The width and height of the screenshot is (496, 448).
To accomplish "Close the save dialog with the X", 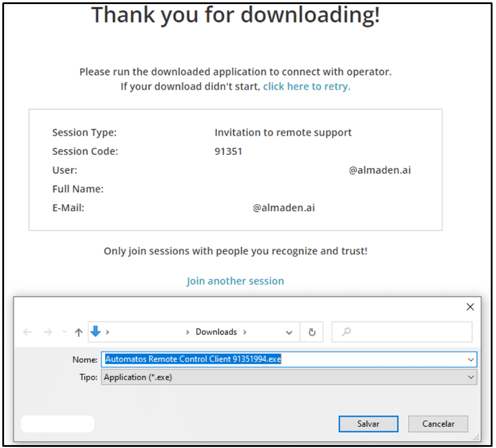I will (470, 307).
